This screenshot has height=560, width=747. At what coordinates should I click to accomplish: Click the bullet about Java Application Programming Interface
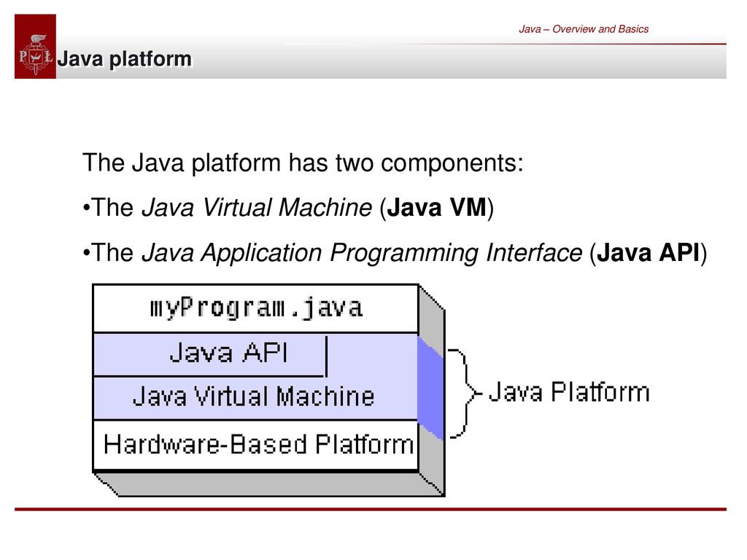(x=395, y=252)
